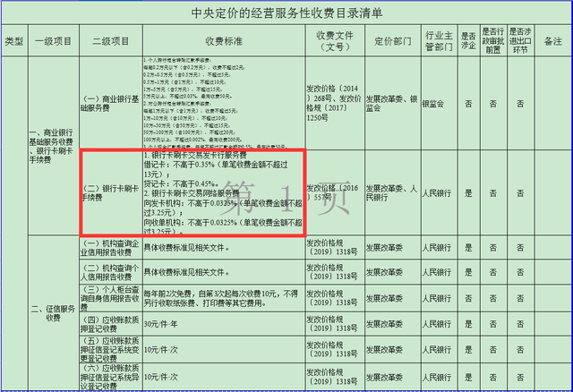Click the 发展改革委、人民银行 pricing department cell
Viewport: 573px width, 392px height.
click(x=392, y=192)
